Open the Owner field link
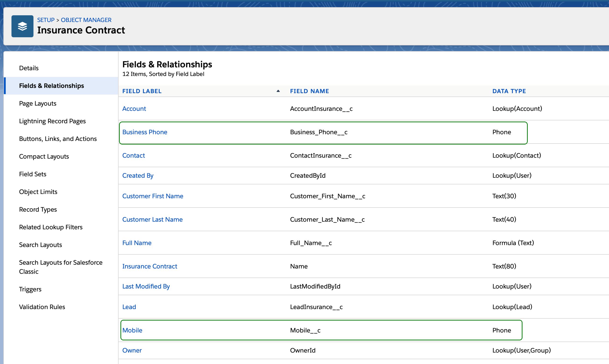Viewport: 609px width, 364px height. [x=132, y=350]
